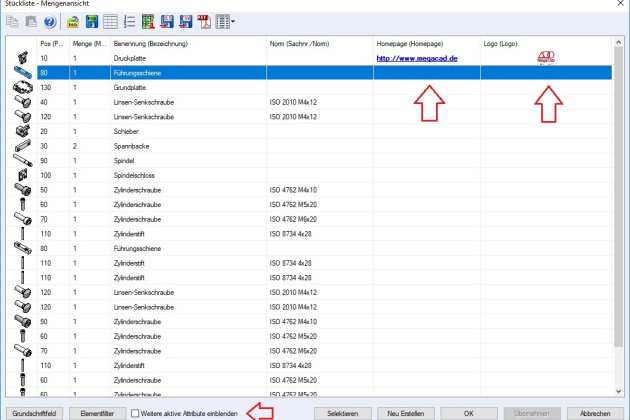Click the Abbrechen button
The width and height of the screenshot is (630, 420).
(595, 412)
